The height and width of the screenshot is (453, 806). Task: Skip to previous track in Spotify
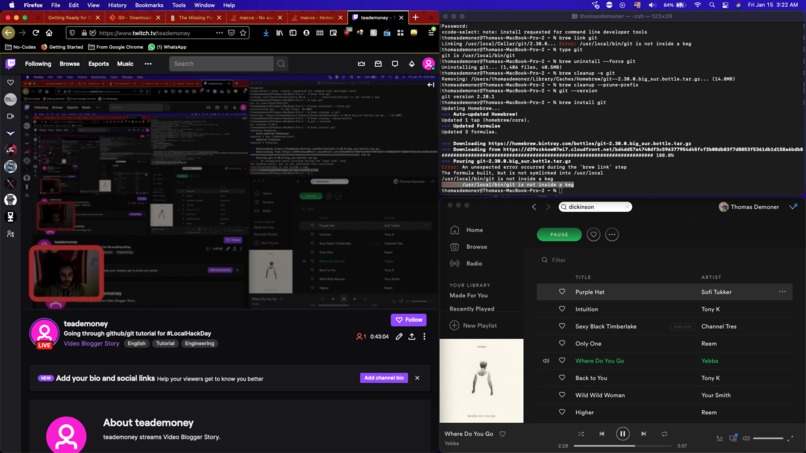coord(601,434)
